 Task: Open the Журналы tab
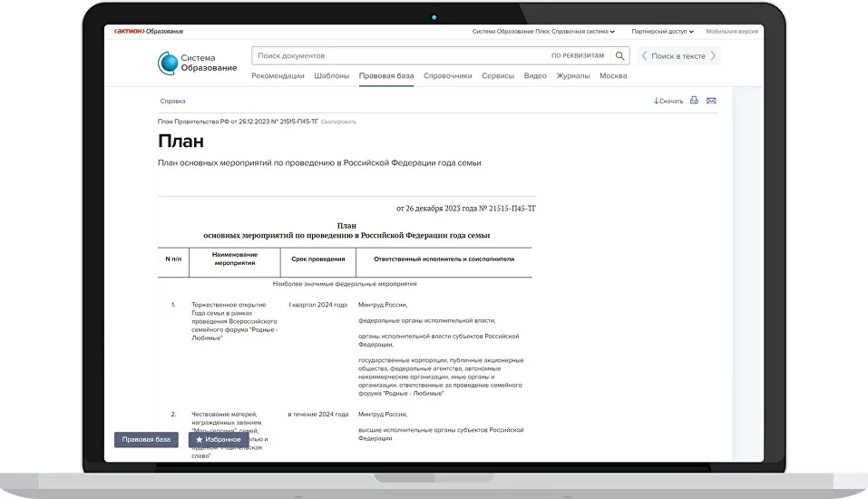click(x=572, y=76)
